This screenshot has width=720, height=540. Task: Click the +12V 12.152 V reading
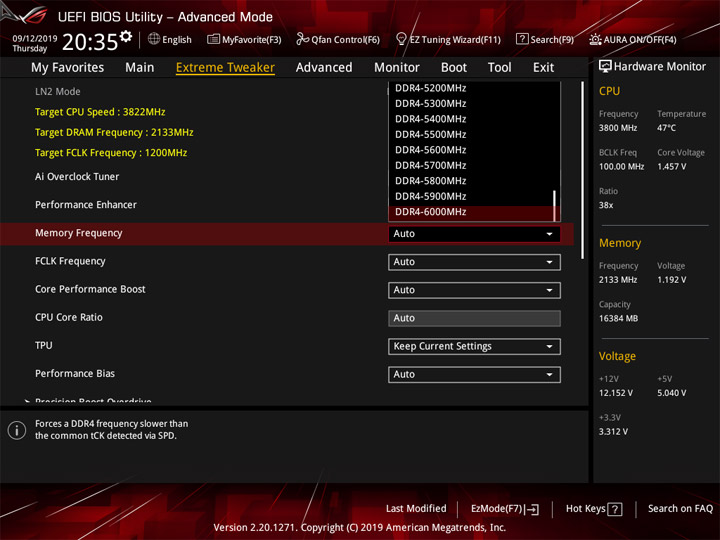(616, 393)
